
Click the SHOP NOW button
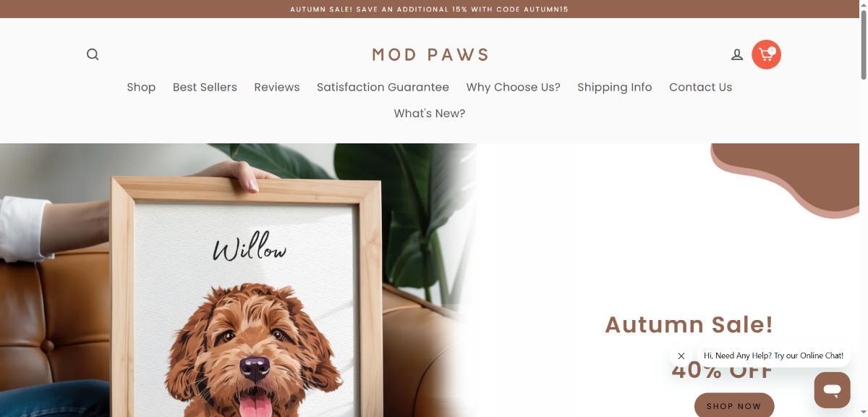point(734,405)
